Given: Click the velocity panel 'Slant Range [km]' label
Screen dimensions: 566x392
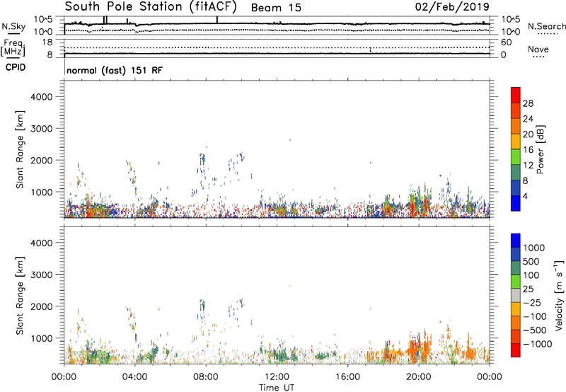Looking at the screenshot, I should pyautogui.click(x=20, y=296).
